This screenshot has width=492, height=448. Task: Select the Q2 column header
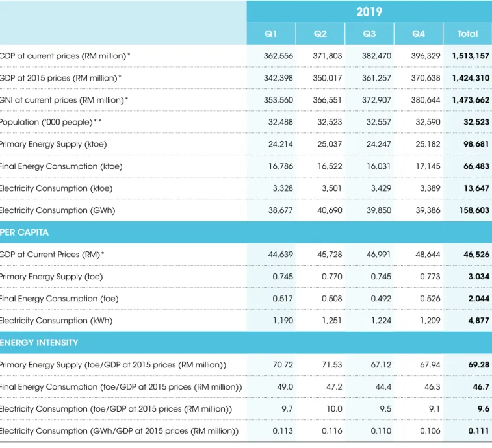tap(320, 34)
